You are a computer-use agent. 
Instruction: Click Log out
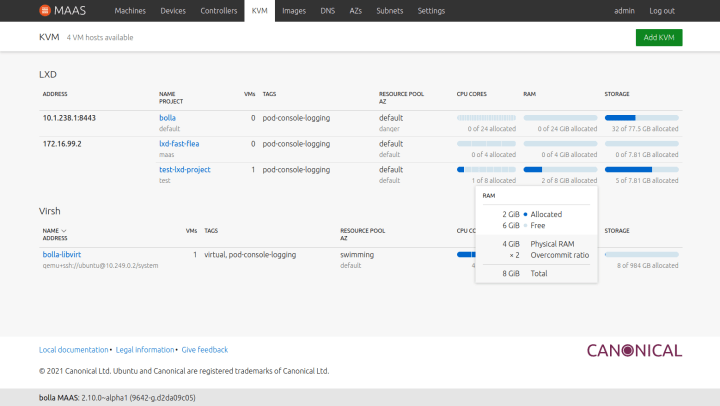pyautogui.click(x=662, y=11)
